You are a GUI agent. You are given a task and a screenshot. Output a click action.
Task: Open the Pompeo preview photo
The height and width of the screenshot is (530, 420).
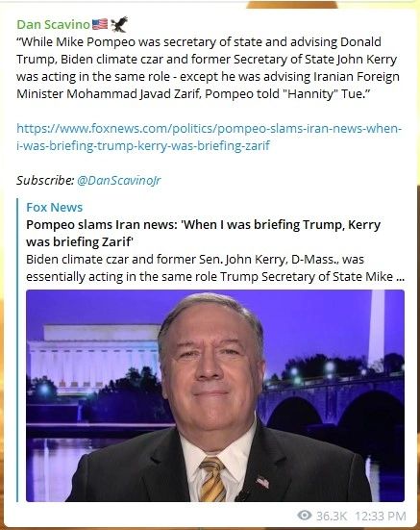point(215,395)
